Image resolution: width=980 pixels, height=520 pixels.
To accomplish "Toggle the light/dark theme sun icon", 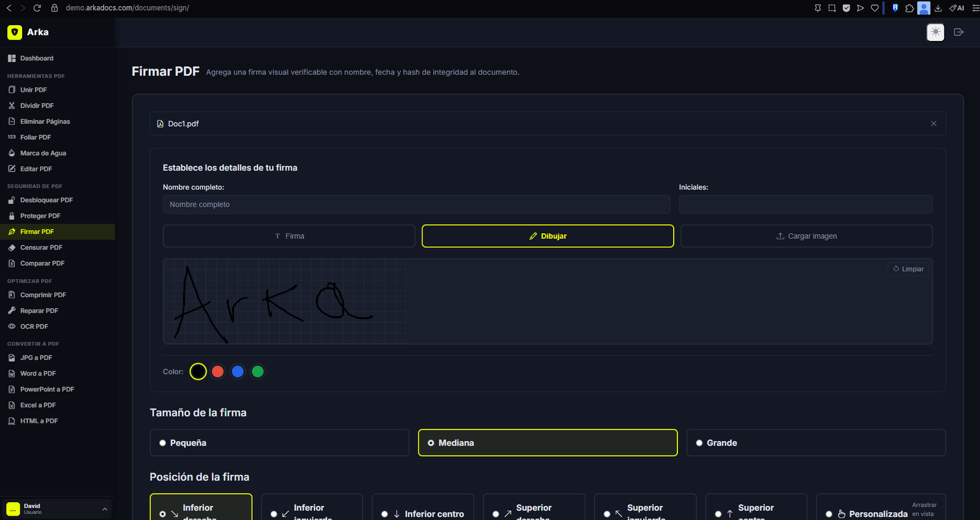I will coord(935,32).
